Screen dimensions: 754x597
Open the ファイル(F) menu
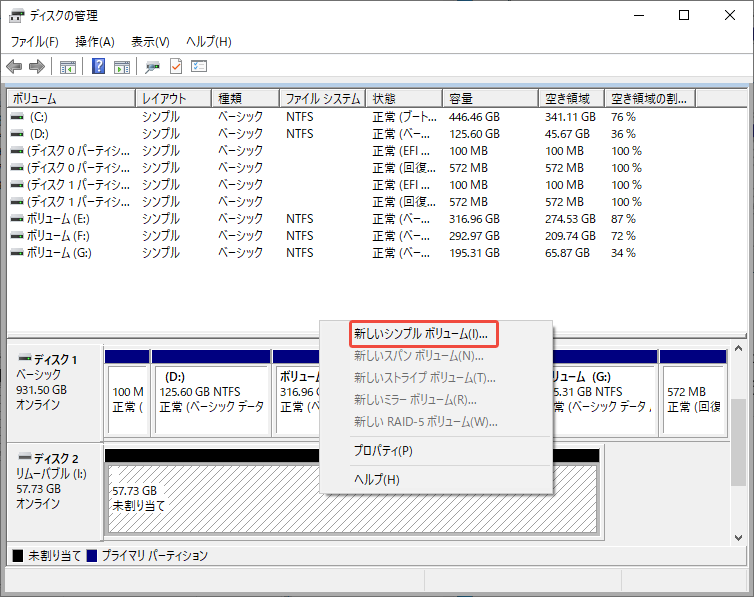[x=35, y=42]
